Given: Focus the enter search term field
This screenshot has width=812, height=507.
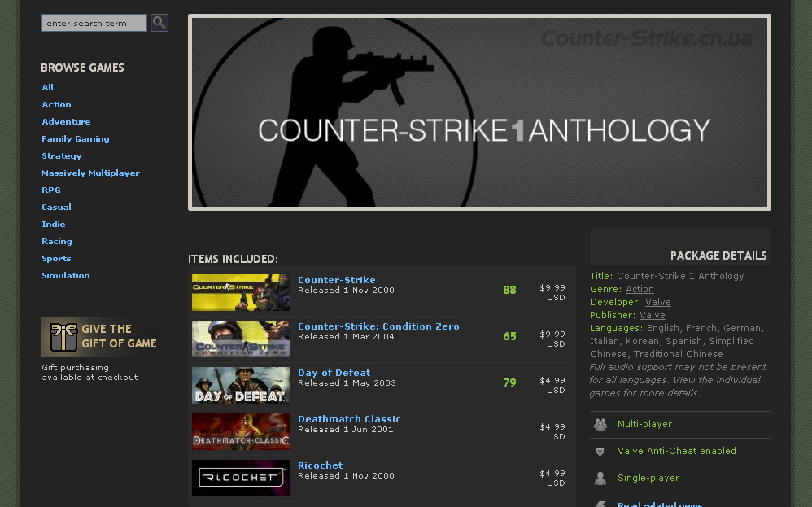Looking at the screenshot, I should click(x=94, y=23).
